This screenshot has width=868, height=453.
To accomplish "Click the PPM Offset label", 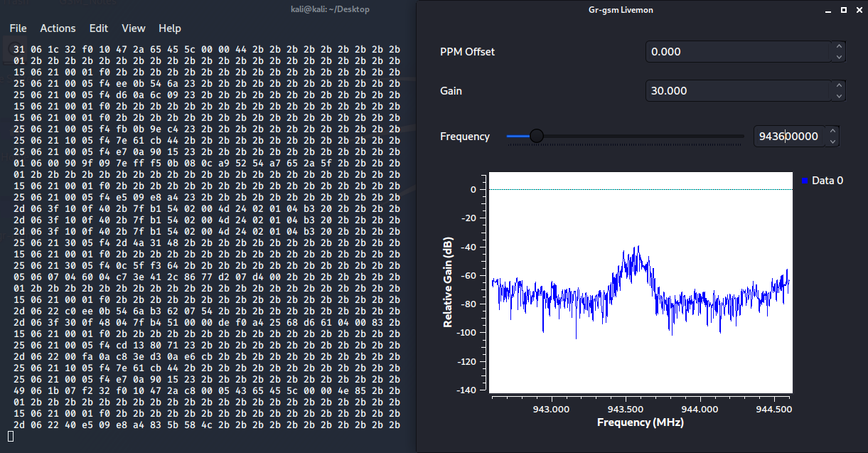I will click(467, 52).
